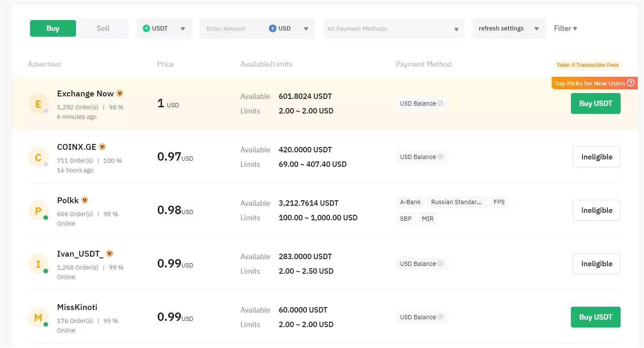Open advertiser Polkk profile
The image size is (644, 348).
(68, 200)
